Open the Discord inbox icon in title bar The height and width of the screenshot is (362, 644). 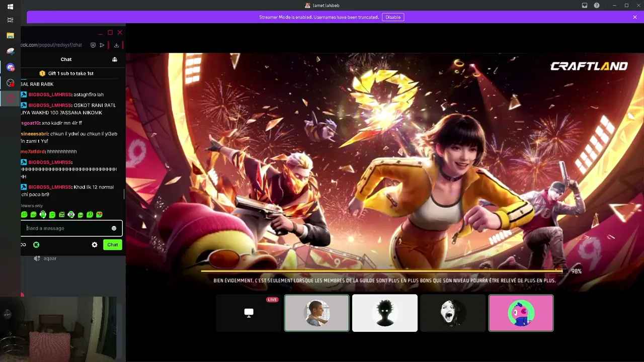(585, 6)
